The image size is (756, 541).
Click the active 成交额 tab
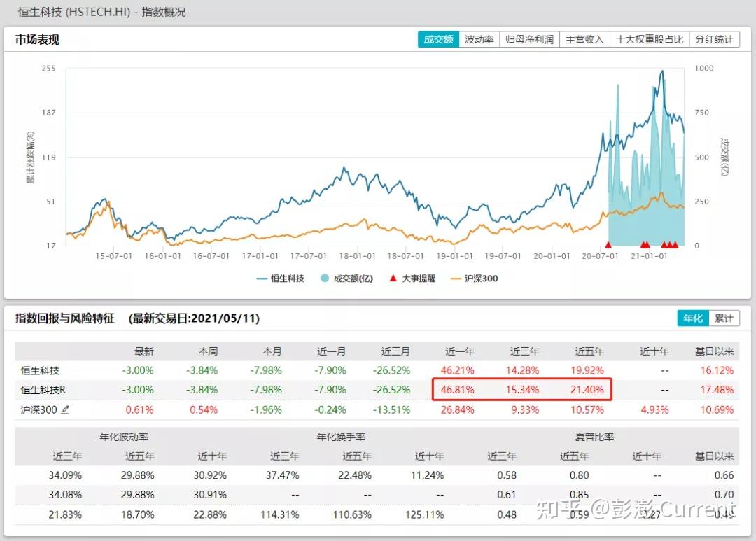(437, 39)
